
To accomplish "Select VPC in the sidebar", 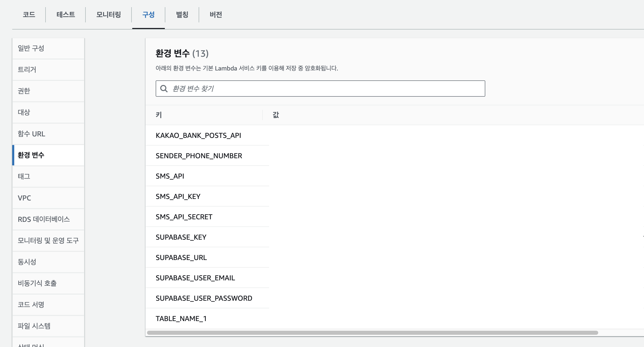I will pyautogui.click(x=24, y=198).
